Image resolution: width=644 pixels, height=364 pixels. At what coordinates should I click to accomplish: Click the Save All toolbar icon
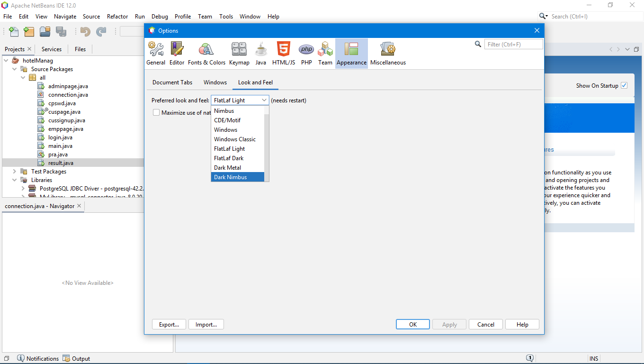click(61, 32)
